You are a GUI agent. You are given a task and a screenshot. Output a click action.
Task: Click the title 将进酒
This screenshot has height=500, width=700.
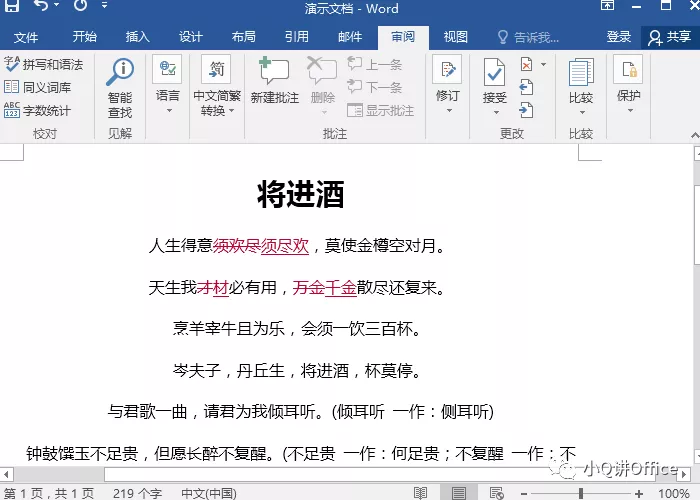pyautogui.click(x=300, y=195)
